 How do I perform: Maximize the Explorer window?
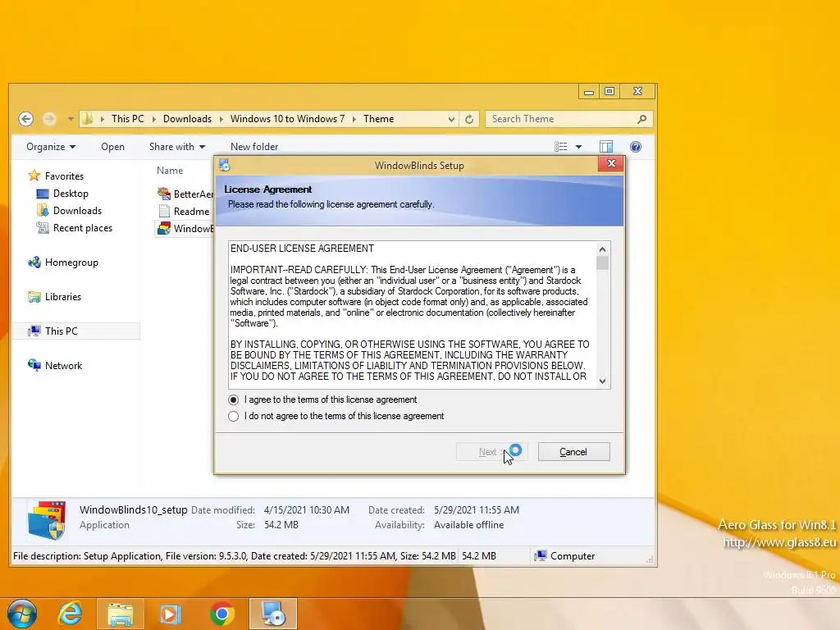pyautogui.click(x=609, y=92)
